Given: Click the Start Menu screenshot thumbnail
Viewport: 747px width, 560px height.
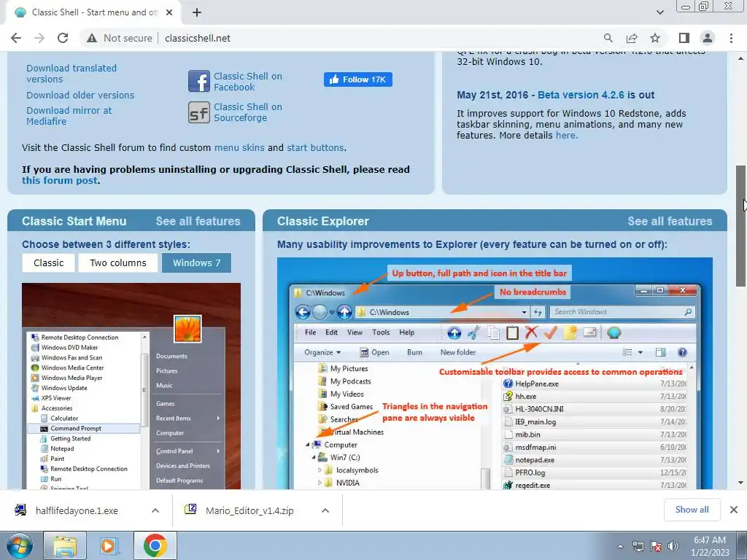Looking at the screenshot, I should click(x=131, y=386).
